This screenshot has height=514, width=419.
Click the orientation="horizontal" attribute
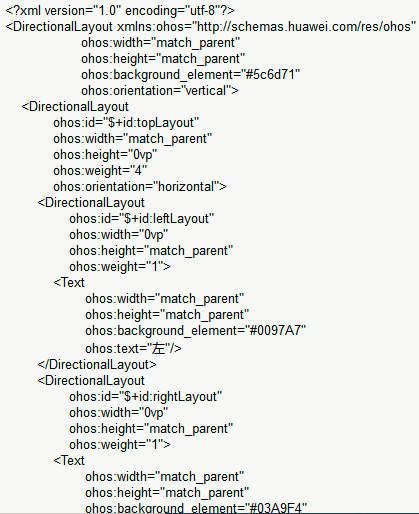point(140,187)
